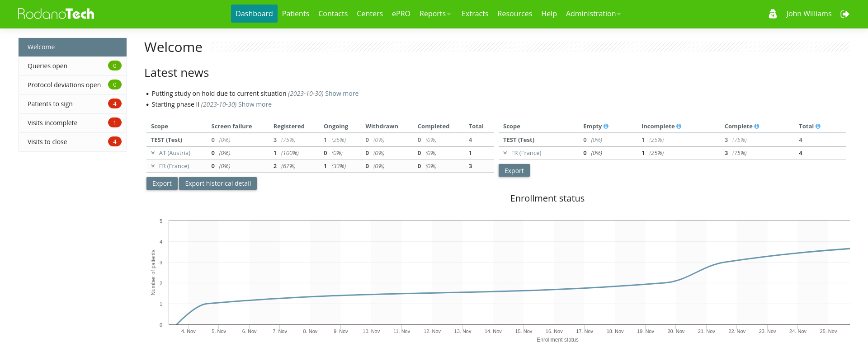Go to the Patients tab
Viewport: 868px width, 352px height.
[295, 14]
